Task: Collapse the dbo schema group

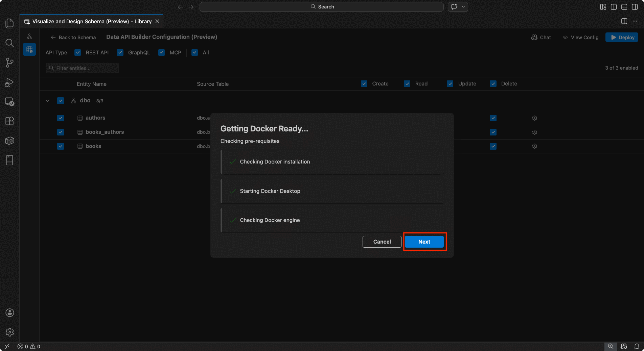Action: pyautogui.click(x=48, y=101)
